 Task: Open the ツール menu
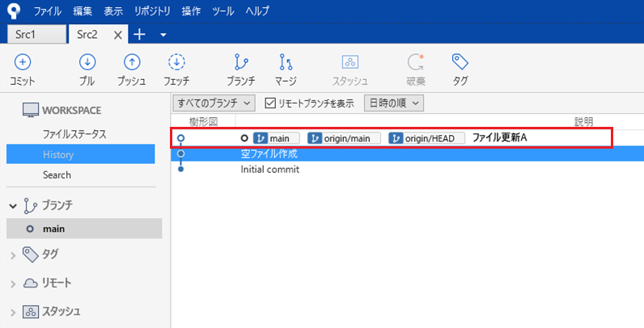tap(223, 11)
